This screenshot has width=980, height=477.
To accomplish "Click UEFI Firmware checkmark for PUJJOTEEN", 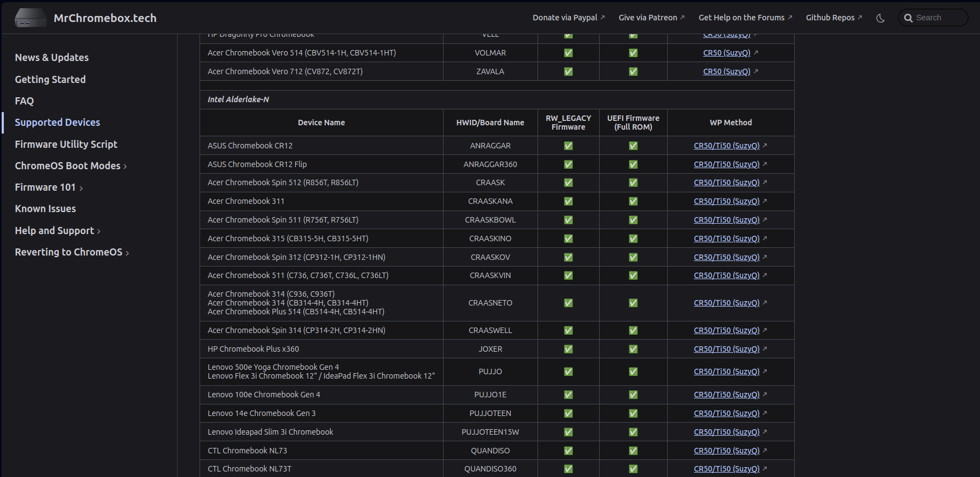I will 633,413.
